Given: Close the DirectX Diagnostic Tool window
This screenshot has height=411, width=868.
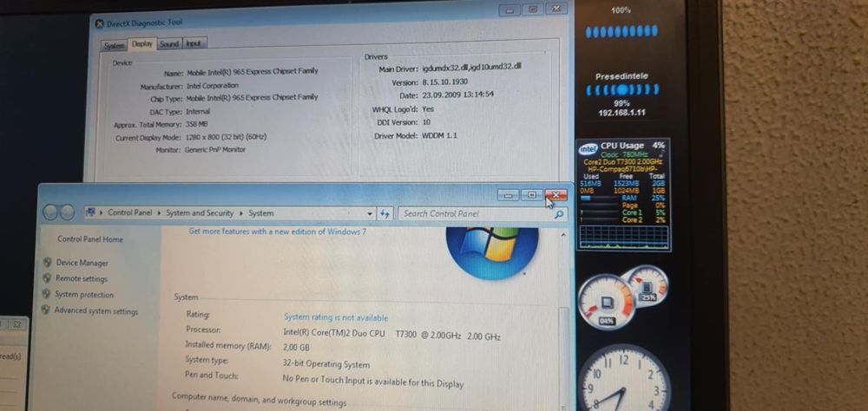Looking at the screenshot, I should coord(556,9).
